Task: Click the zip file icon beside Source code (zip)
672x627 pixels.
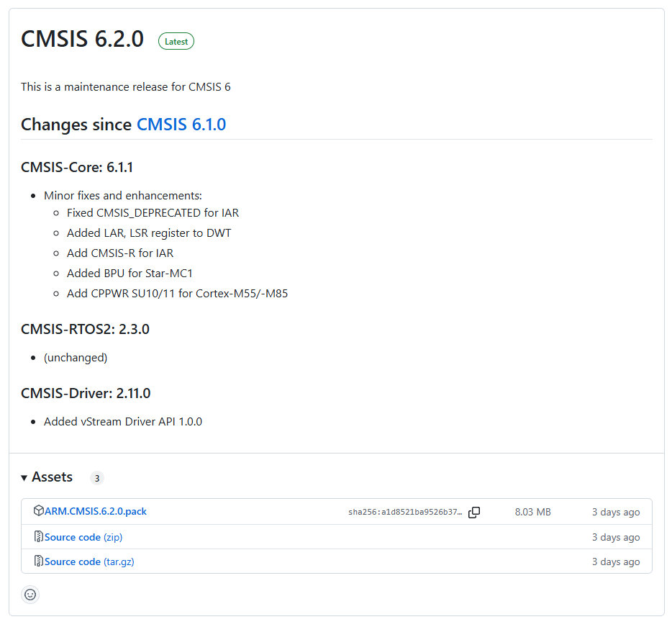Action: coord(39,536)
